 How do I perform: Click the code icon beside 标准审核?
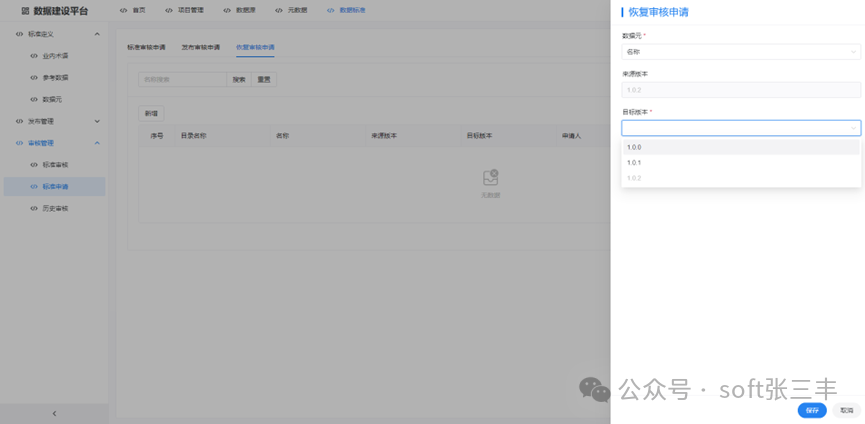tap(34, 165)
